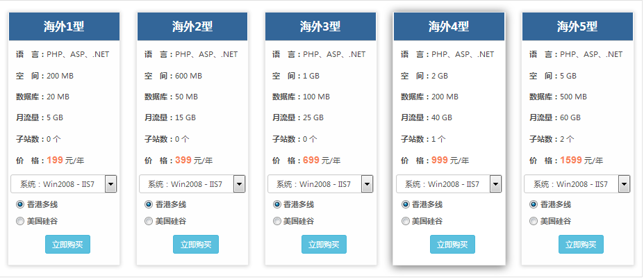Click the 199 元/年 price
The height and width of the screenshot is (278, 644).
(65, 160)
